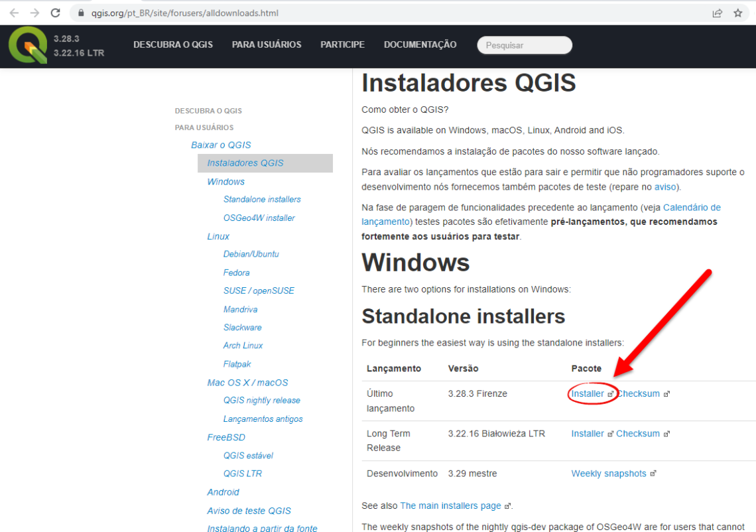Viewport: 756px width, 532px height.
Task: Open the Checksum link for 3.28.3 Firenze
Action: click(637, 393)
